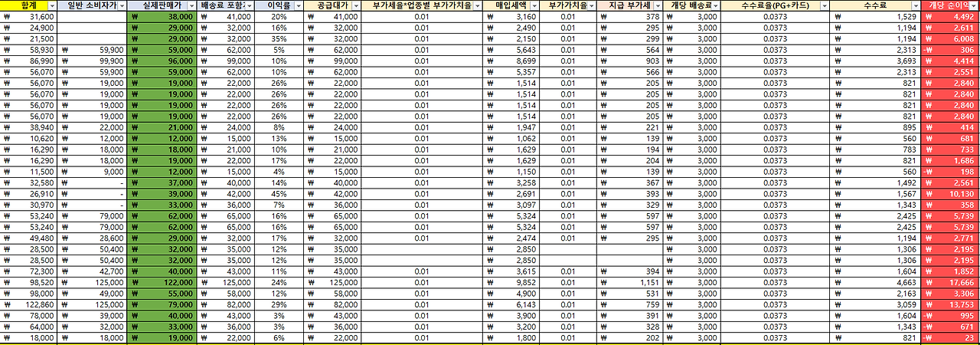Screen dimensions: 980x345
Task: Open the 일반 소비자가 column filter dropdown
Action: pyautogui.click(x=122, y=5)
